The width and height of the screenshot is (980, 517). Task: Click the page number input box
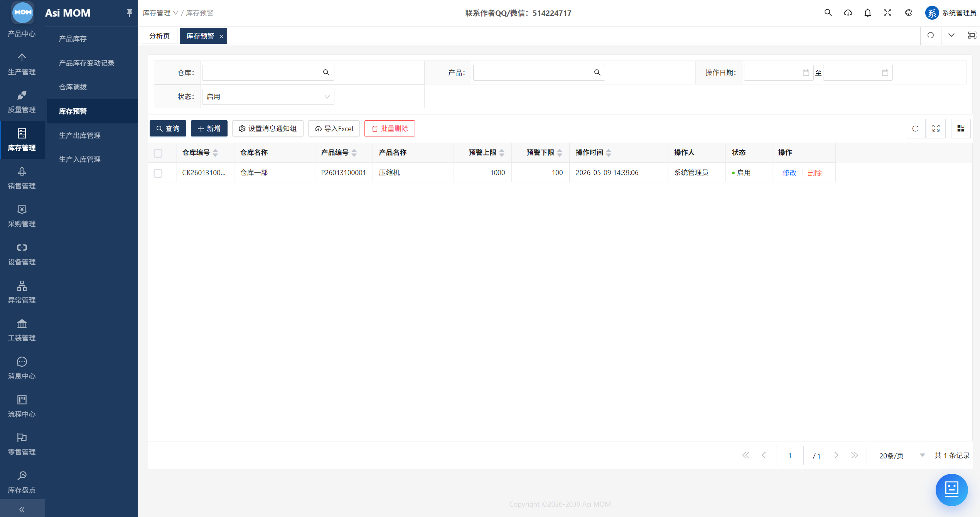789,455
